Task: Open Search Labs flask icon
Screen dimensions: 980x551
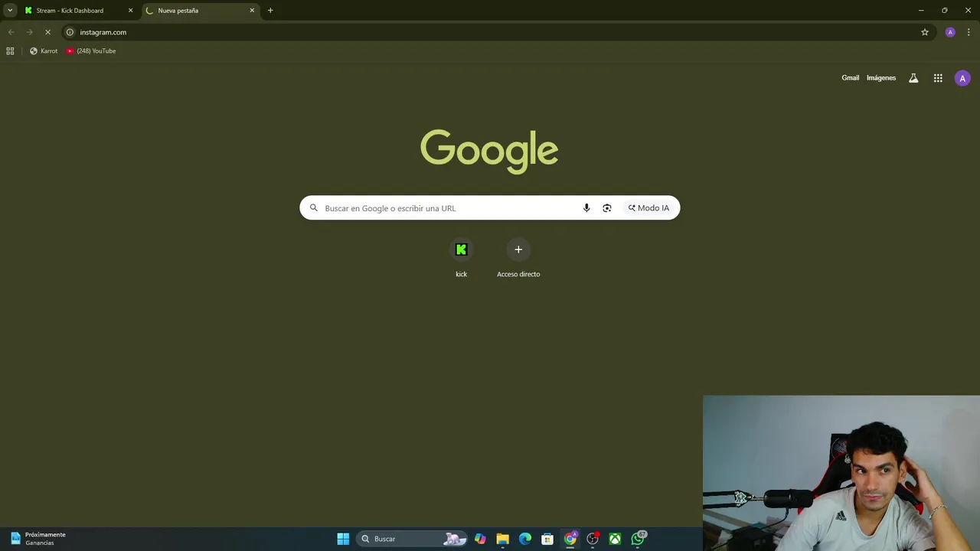Action: click(x=913, y=78)
